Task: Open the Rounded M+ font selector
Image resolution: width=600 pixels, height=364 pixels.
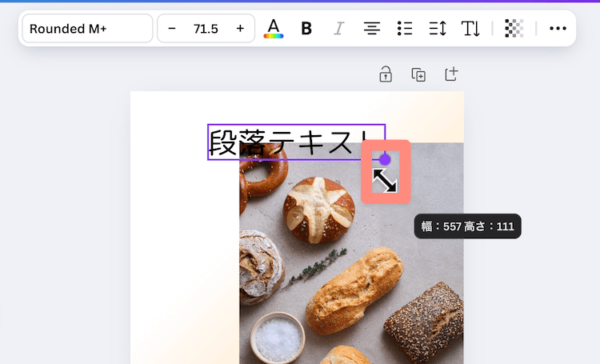Action: 87,28
